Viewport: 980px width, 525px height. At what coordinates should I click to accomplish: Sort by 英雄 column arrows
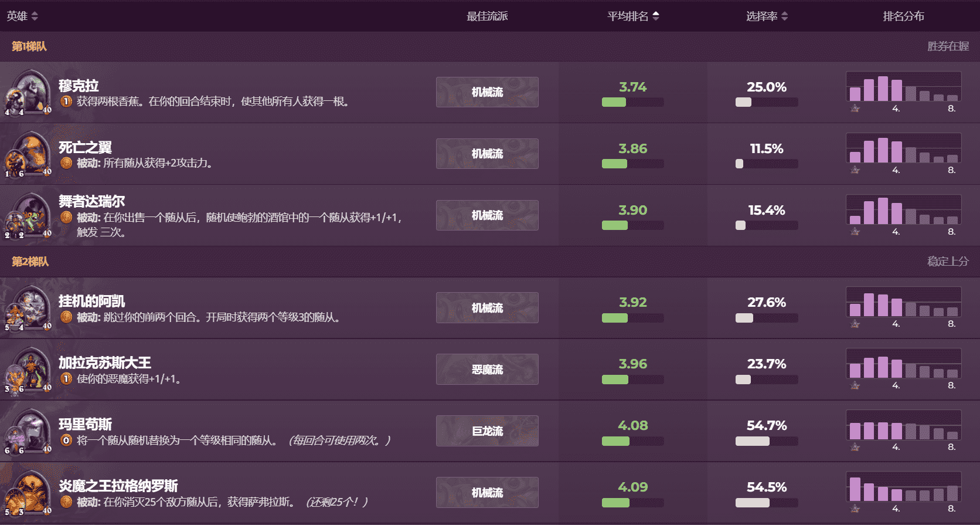(35, 16)
